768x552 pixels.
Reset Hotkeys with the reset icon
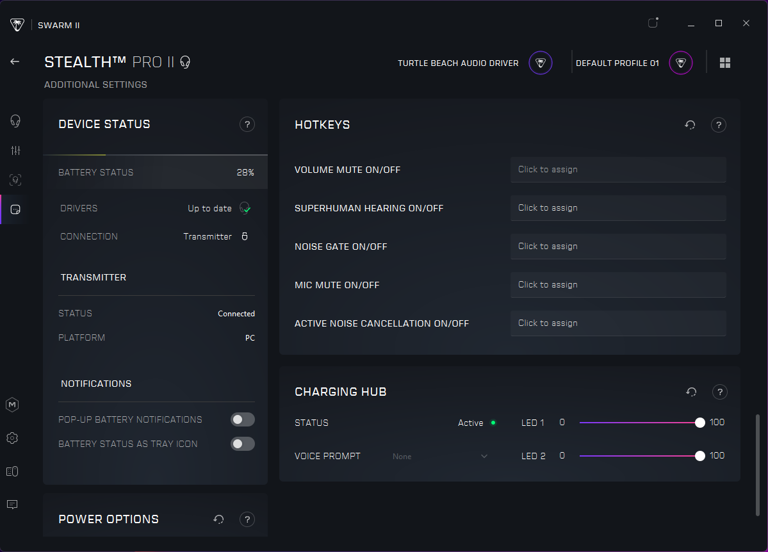[690, 125]
